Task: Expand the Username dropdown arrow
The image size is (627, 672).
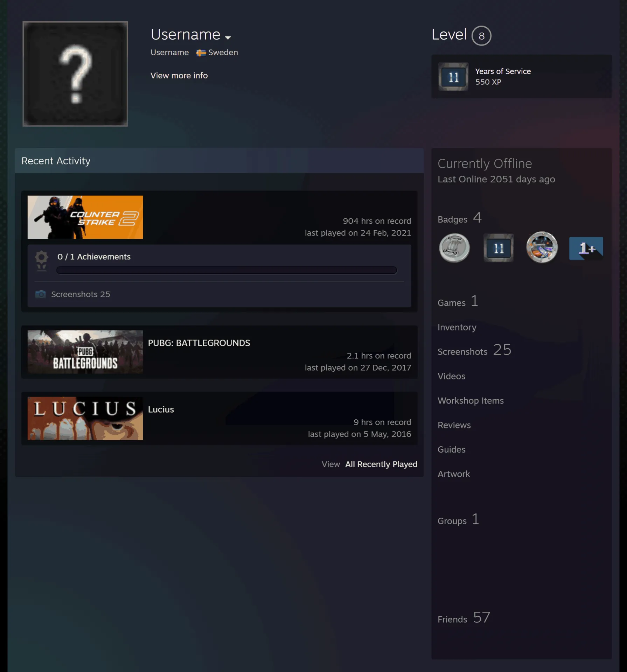Action: coord(228,37)
